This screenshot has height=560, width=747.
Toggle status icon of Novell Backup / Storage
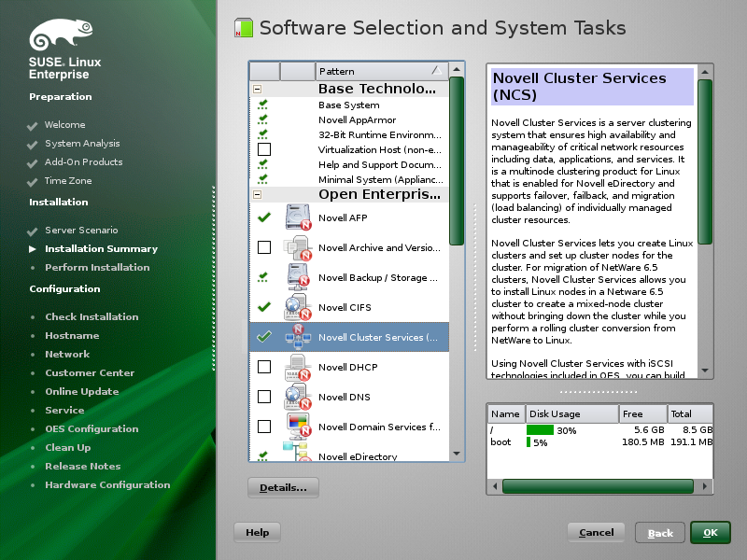(x=263, y=277)
